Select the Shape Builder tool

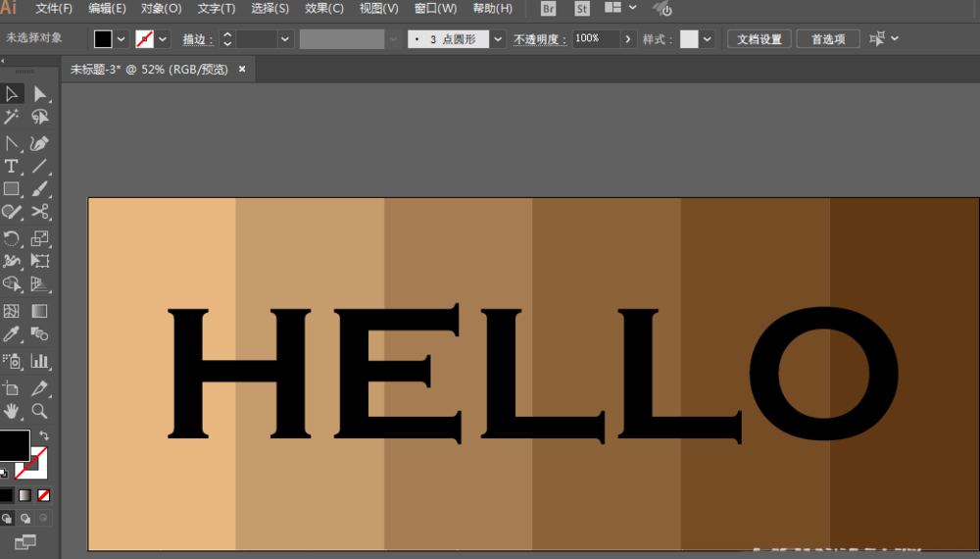tap(12, 283)
